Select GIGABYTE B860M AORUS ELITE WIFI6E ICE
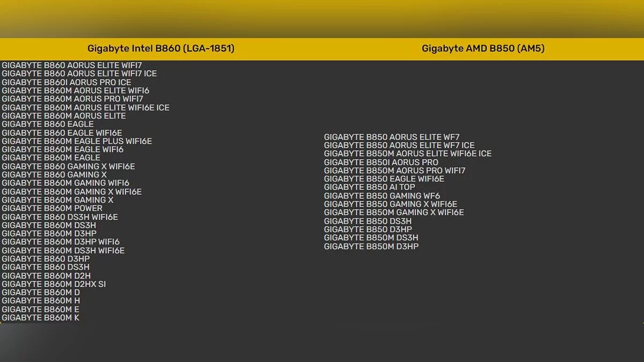 (85, 107)
